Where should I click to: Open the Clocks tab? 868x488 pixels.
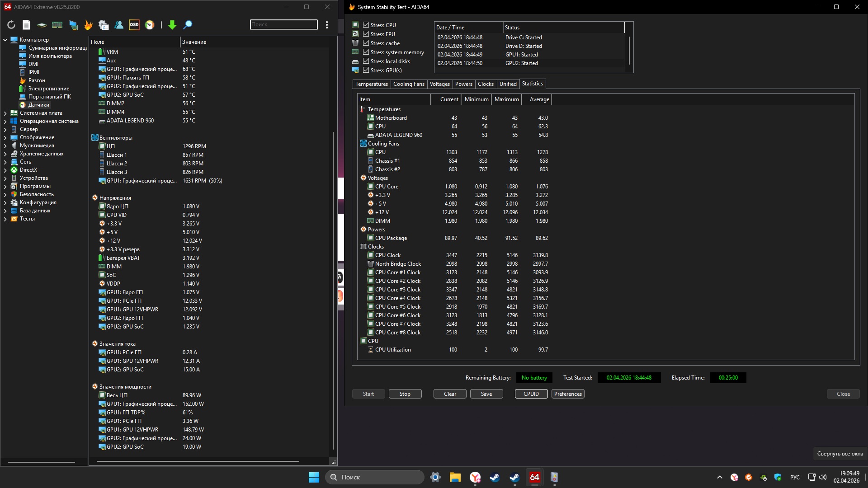click(x=486, y=84)
